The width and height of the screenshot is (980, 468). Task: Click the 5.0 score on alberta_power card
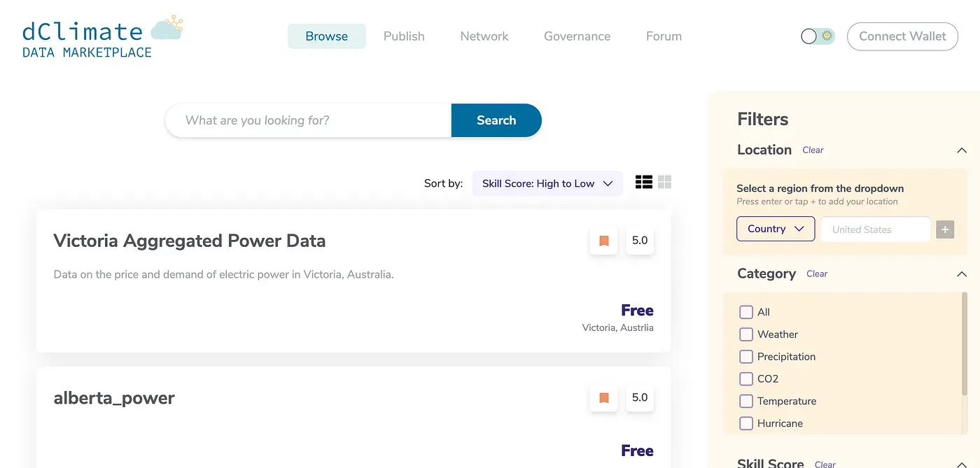640,397
